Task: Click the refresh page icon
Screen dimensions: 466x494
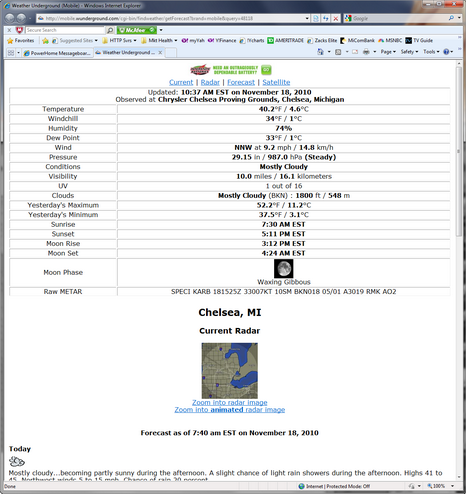Action: tap(326, 19)
